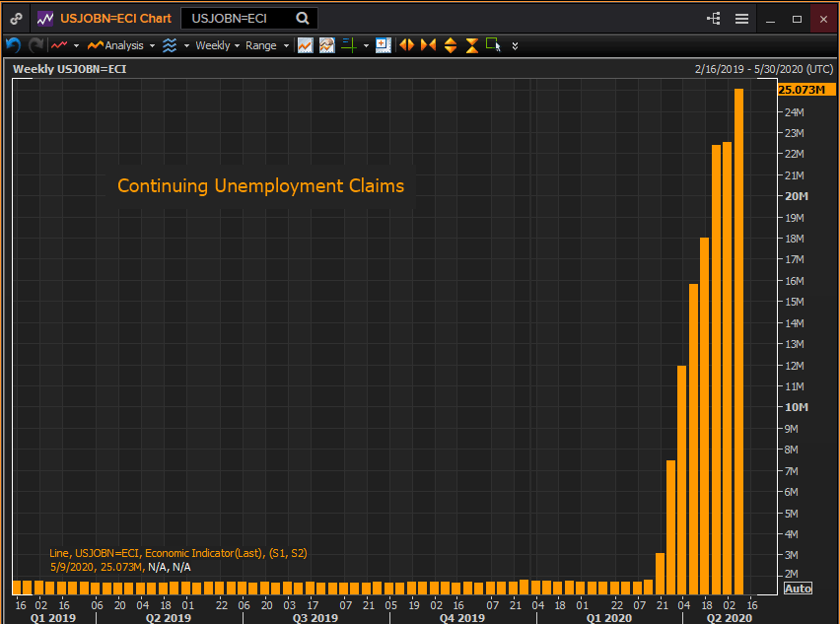
Task: Click the compress vertically arrows icon
Action: click(471, 45)
